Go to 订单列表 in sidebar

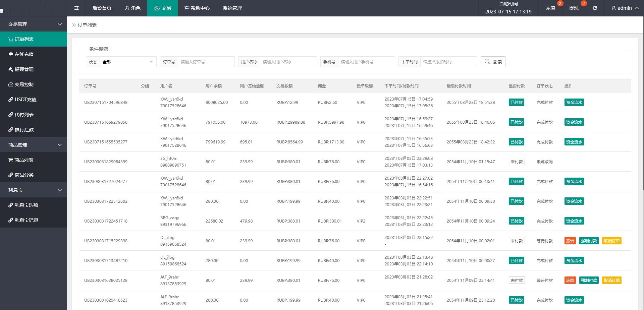tap(34, 39)
